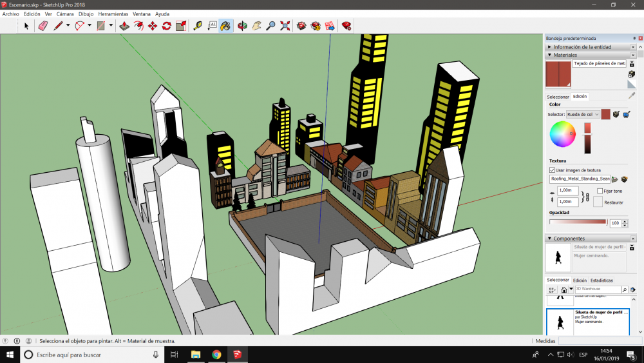This screenshot has width=644, height=363.
Task: Activate the Orbit camera tool
Action: coord(243,26)
